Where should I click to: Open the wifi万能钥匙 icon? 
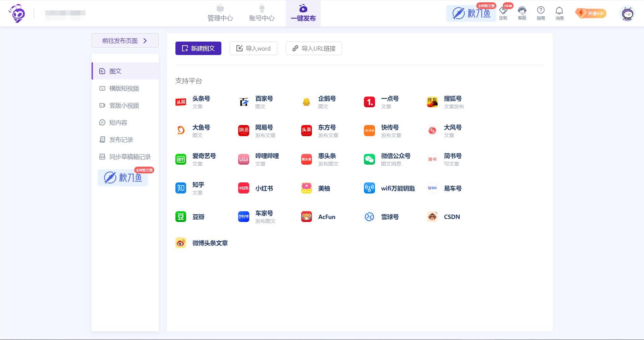pyautogui.click(x=369, y=188)
